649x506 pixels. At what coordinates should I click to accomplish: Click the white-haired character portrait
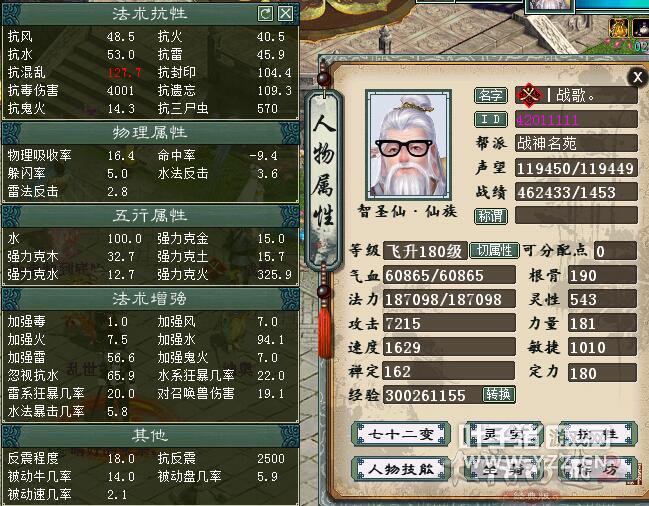(409, 145)
